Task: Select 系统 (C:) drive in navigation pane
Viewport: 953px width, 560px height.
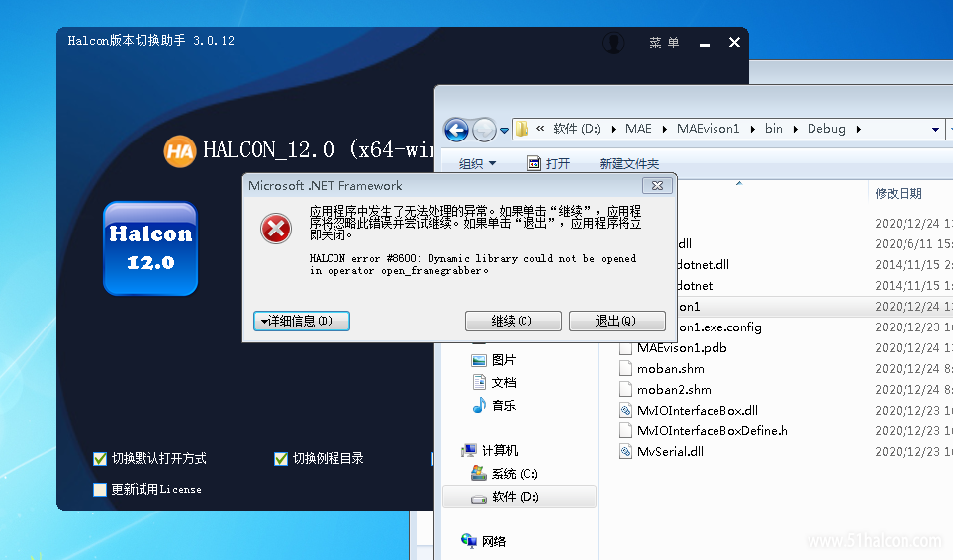Action: (504, 473)
